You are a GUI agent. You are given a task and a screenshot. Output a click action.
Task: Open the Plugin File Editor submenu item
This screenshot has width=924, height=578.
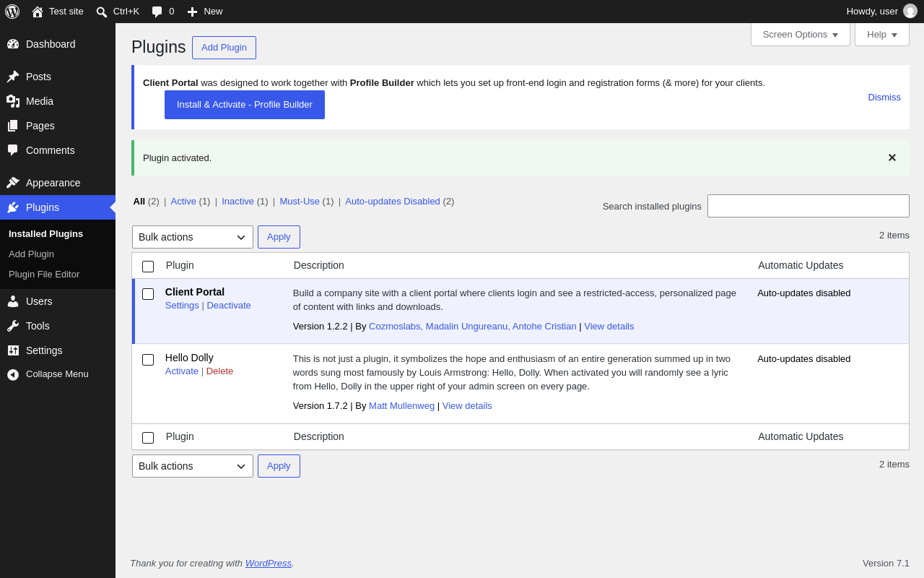44,275
